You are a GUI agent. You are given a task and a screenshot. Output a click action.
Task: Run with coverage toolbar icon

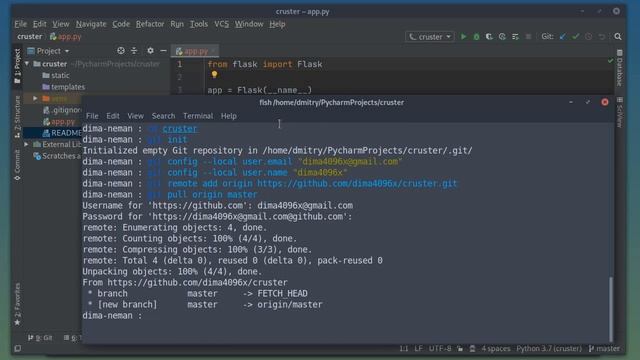pos(489,37)
